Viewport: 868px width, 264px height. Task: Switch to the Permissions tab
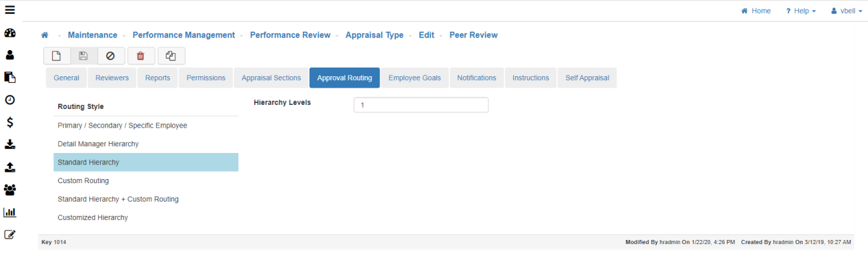[205, 78]
